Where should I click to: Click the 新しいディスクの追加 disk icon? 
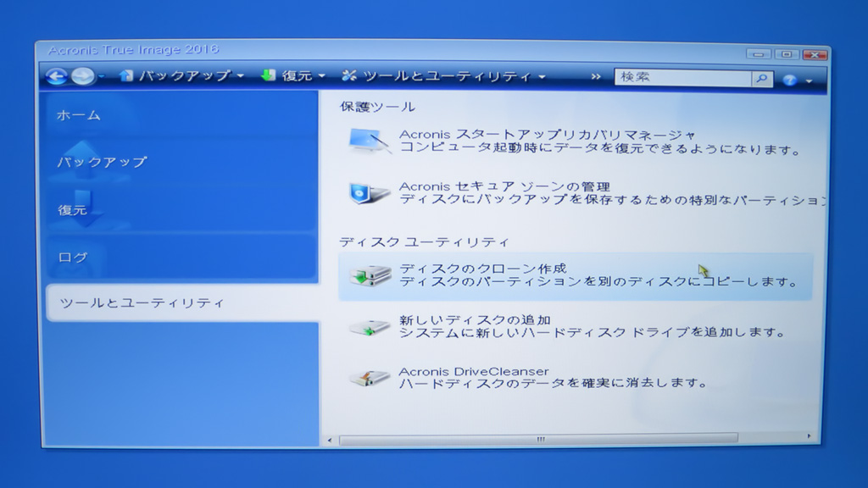(x=370, y=327)
